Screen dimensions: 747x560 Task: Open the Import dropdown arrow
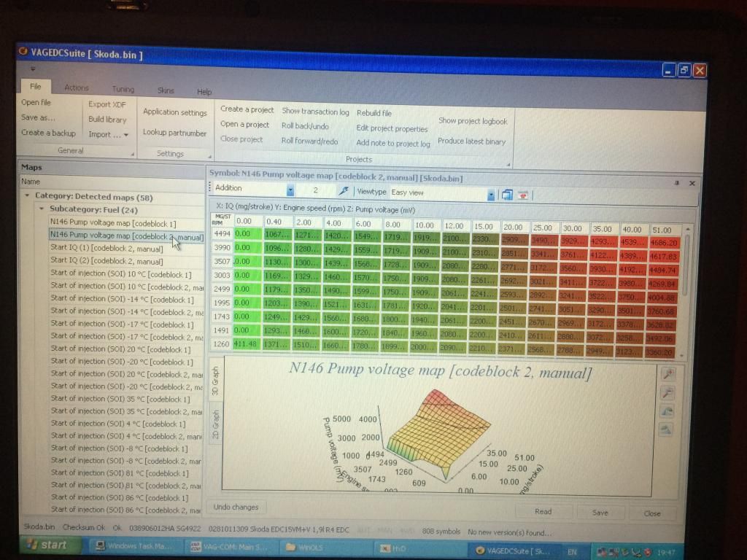126,135
